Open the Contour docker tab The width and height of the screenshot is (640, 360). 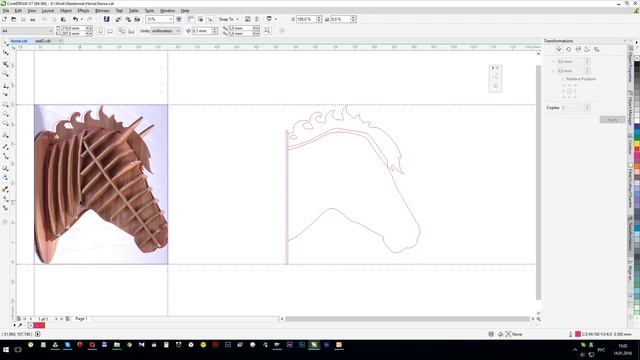pos(631,144)
